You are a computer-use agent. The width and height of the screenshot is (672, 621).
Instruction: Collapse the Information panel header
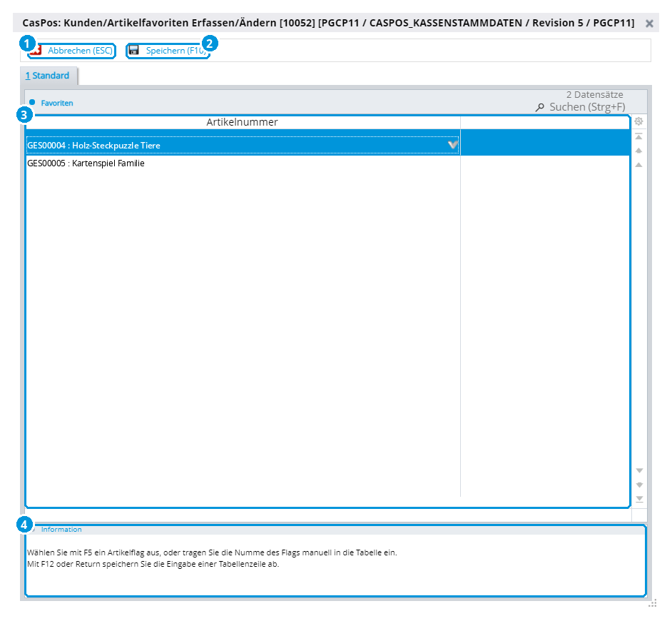pos(61,529)
